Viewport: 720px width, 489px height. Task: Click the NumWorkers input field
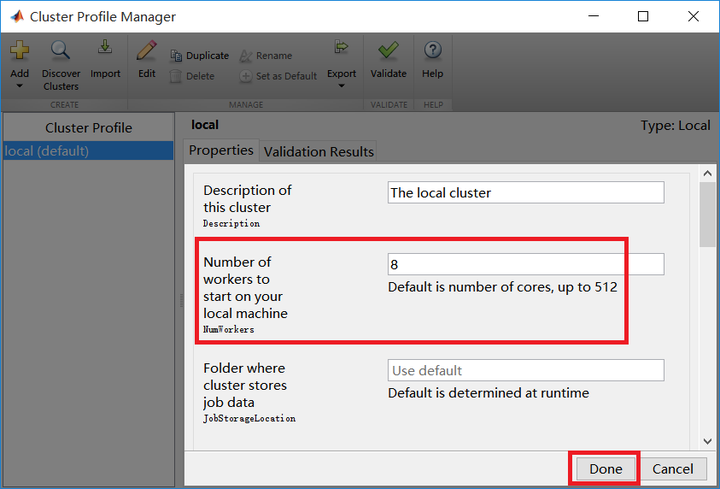click(x=525, y=264)
